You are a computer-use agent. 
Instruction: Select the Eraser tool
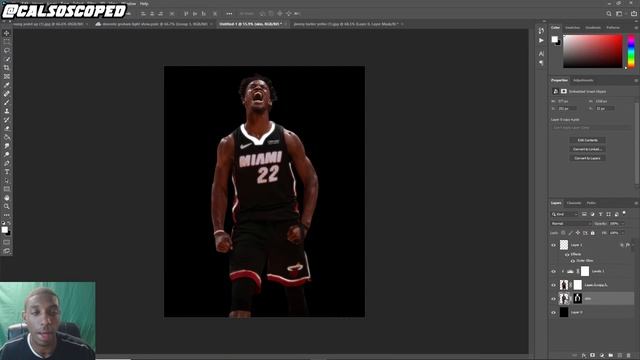pos(7,129)
